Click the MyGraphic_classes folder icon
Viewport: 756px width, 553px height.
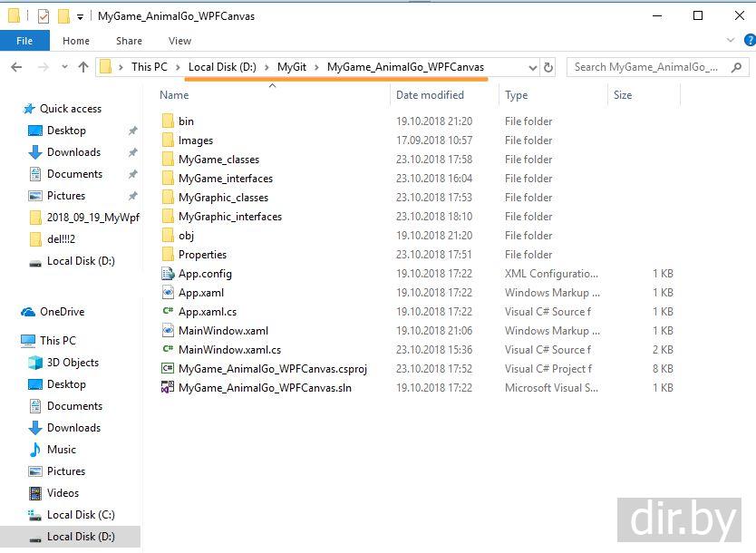pyautogui.click(x=168, y=198)
